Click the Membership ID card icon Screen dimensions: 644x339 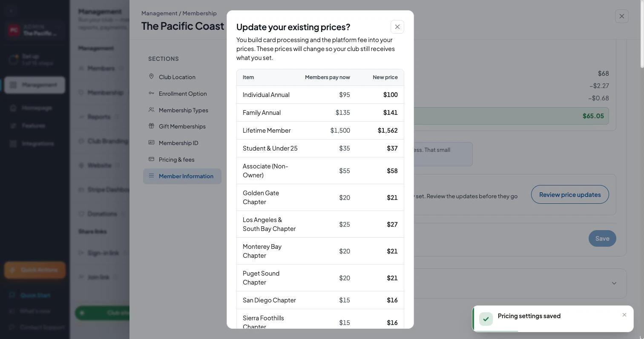click(151, 142)
